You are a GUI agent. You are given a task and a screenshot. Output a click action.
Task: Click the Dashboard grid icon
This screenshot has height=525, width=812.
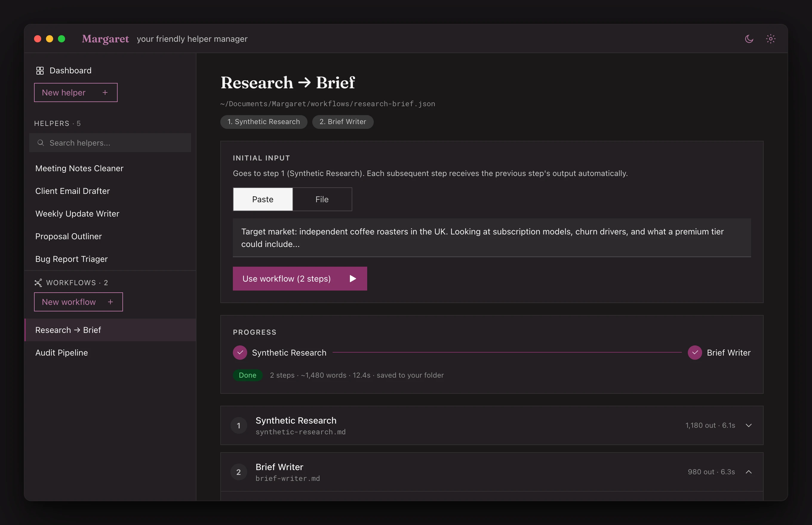point(40,71)
